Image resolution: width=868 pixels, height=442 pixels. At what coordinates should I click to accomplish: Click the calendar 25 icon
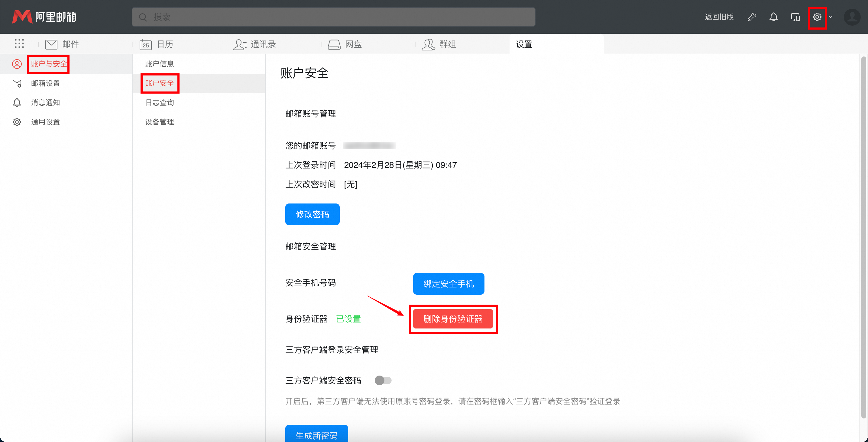coord(146,44)
